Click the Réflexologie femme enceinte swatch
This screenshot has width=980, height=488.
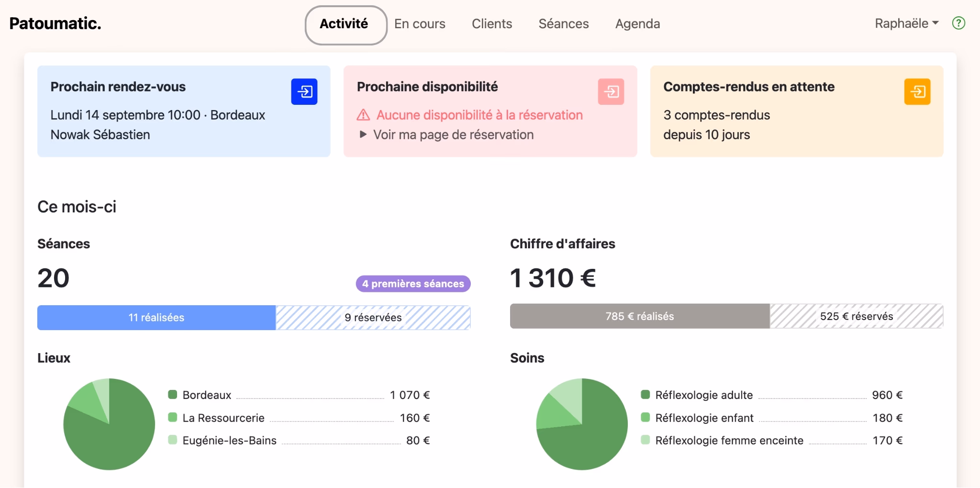[x=646, y=440]
